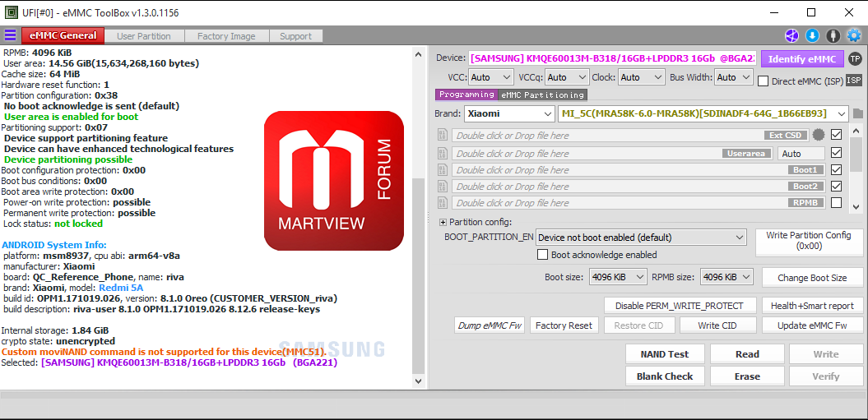Click the black USB connector icon

pyautogui.click(x=833, y=36)
